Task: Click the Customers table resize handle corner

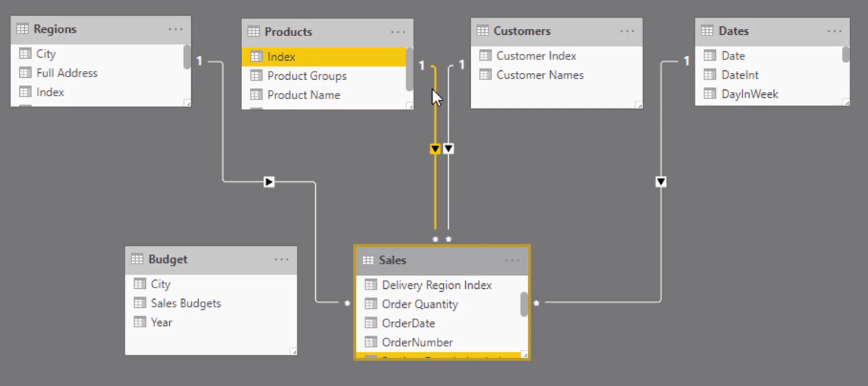Action: (x=639, y=105)
